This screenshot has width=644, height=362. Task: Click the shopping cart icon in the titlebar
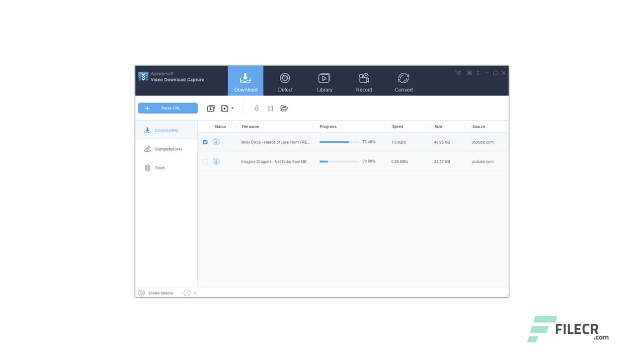[x=458, y=73]
